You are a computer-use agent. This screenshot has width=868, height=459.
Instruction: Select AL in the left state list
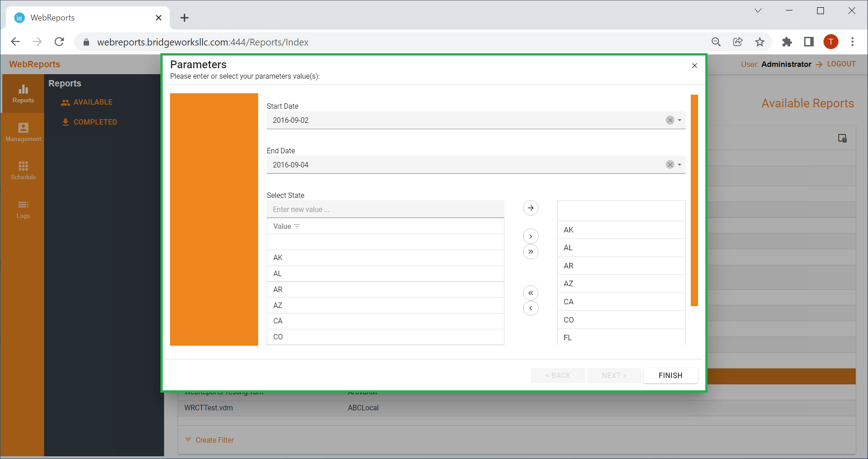(x=385, y=274)
